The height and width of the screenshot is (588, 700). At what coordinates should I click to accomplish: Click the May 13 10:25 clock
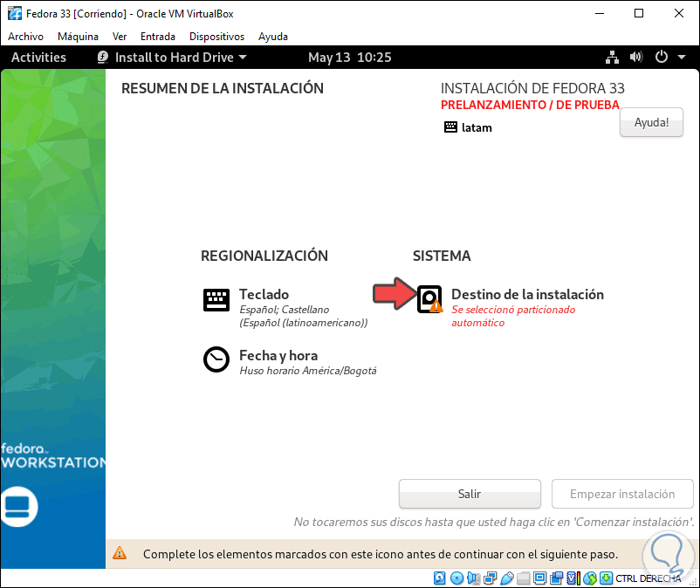pyautogui.click(x=349, y=57)
